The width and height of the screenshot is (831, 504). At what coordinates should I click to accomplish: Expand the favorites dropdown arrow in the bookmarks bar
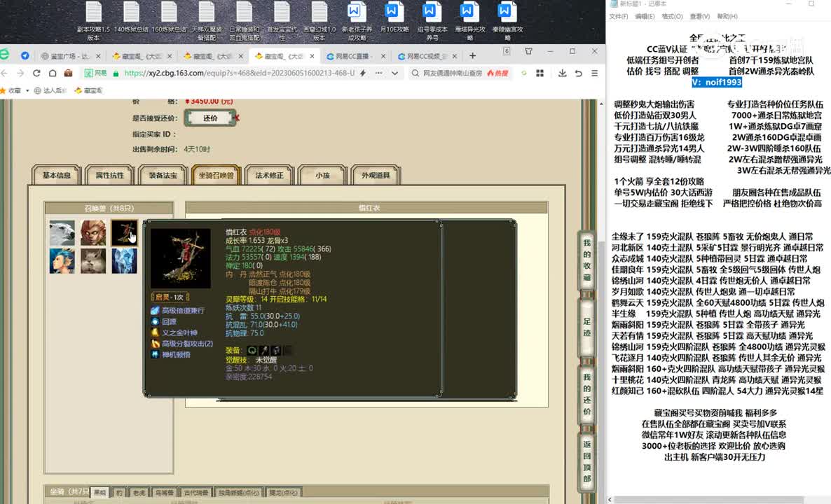click(27, 90)
